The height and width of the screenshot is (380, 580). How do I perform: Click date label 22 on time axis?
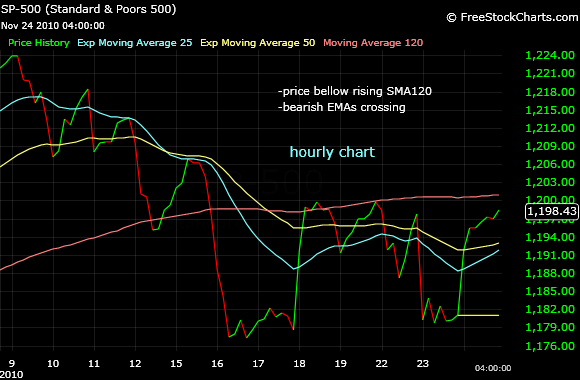(381, 363)
